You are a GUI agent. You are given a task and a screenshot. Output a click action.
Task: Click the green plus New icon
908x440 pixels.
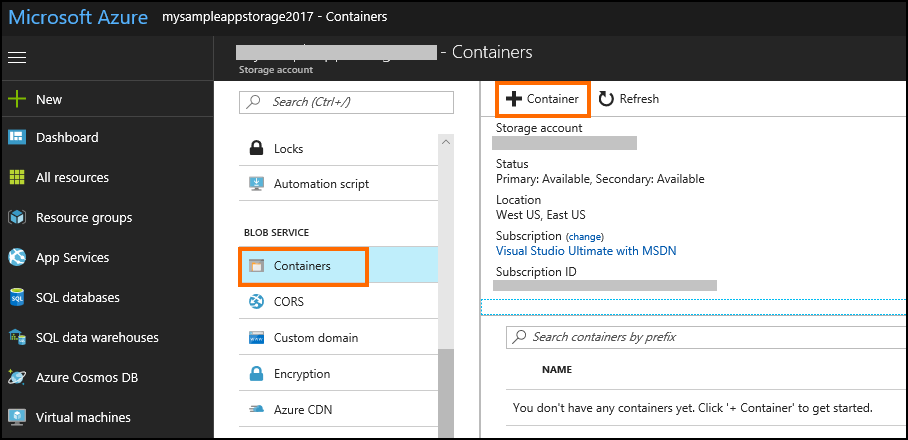17,99
